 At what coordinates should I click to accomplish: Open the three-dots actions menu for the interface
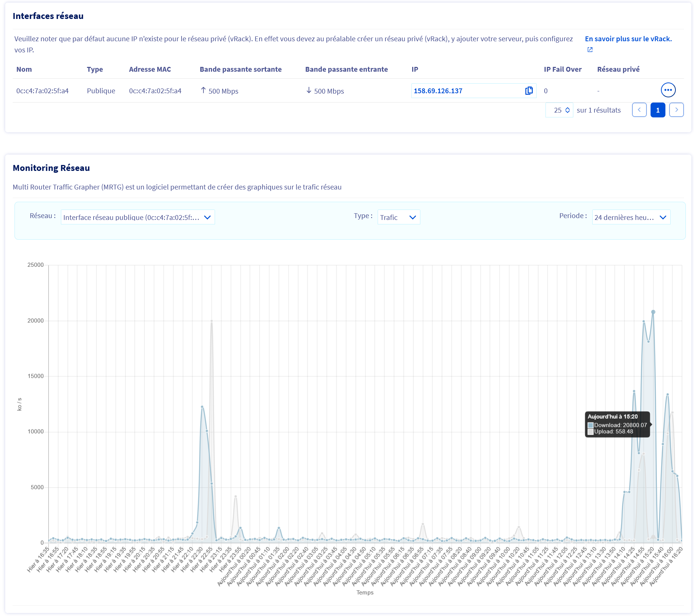pyautogui.click(x=668, y=90)
